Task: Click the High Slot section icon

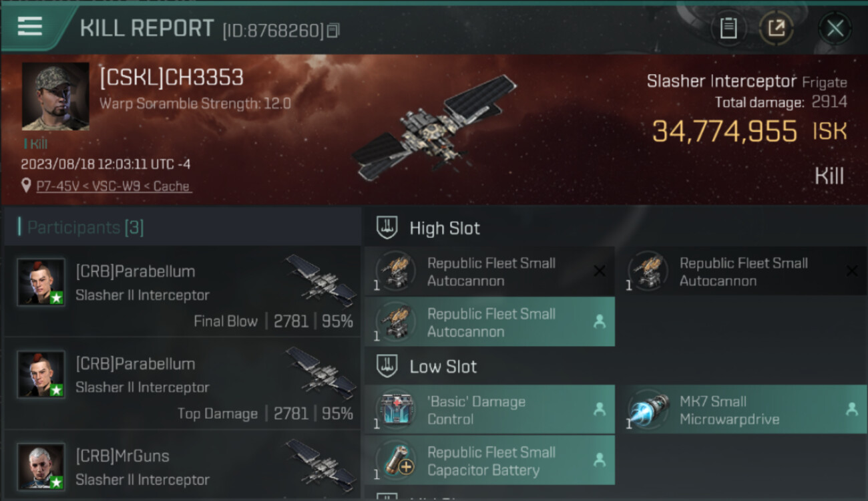Action: tap(387, 228)
